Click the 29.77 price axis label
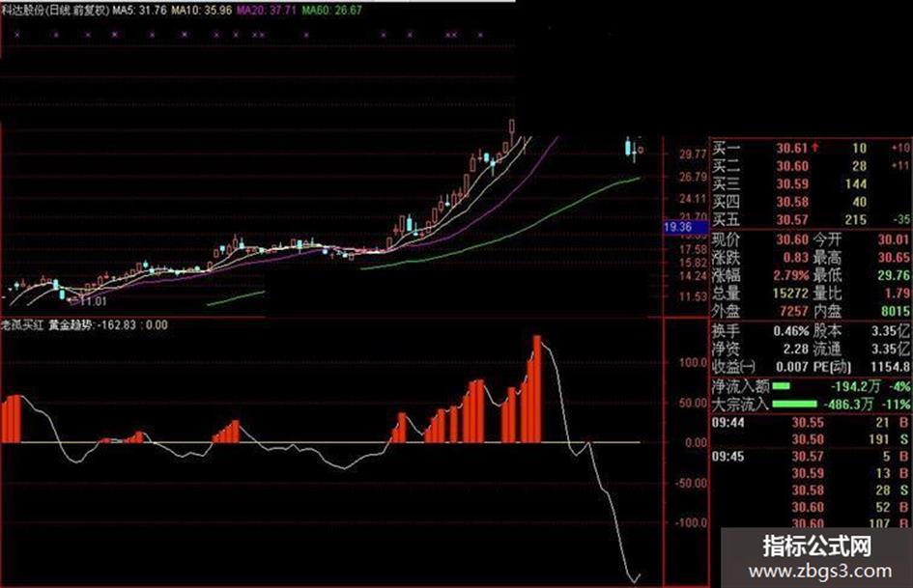This screenshot has width=913, height=588. (x=693, y=154)
